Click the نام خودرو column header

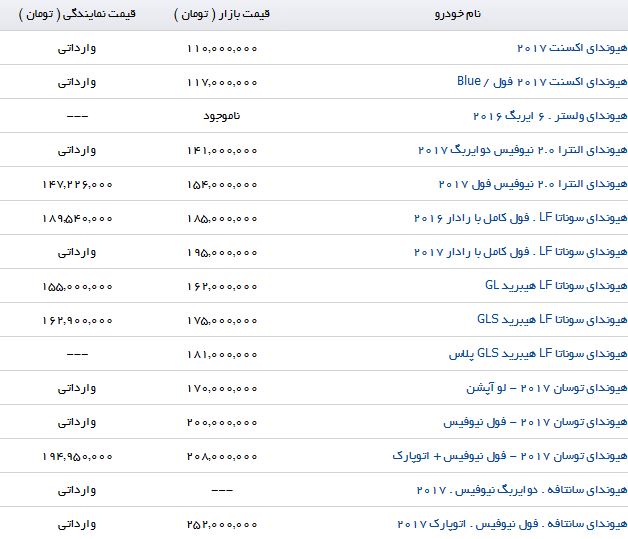(x=458, y=14)
